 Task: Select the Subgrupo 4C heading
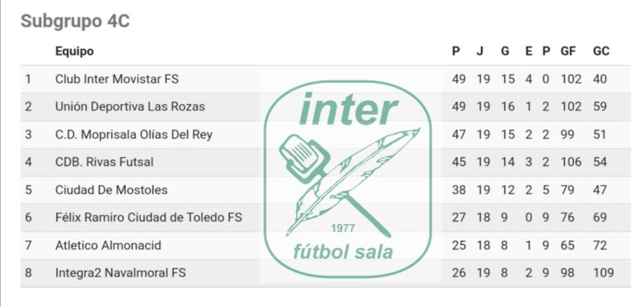point(75,22)
